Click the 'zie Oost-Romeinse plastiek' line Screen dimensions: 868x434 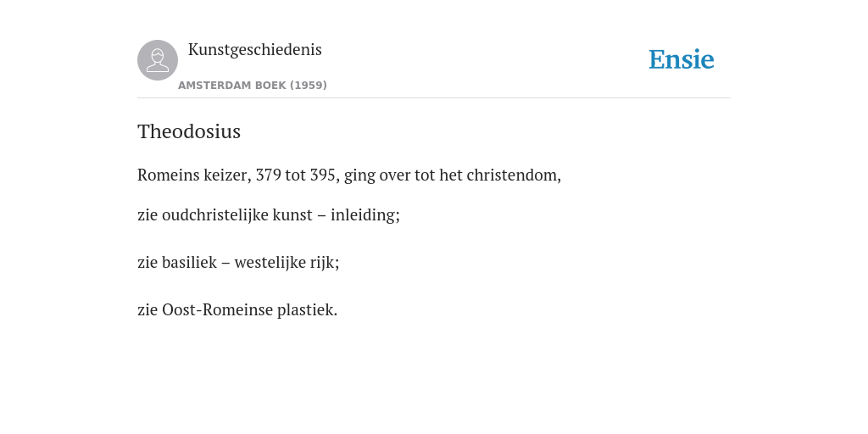tap(237, 310)
